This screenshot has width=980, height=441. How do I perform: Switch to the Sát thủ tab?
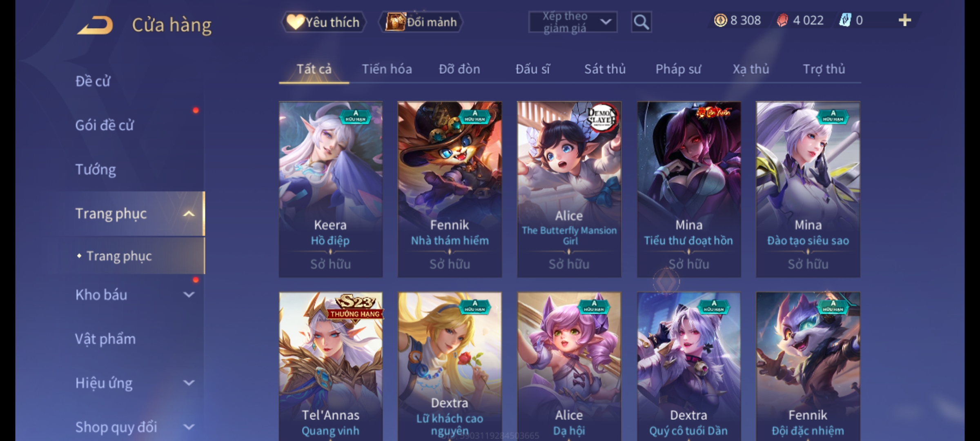pos(605,69)
